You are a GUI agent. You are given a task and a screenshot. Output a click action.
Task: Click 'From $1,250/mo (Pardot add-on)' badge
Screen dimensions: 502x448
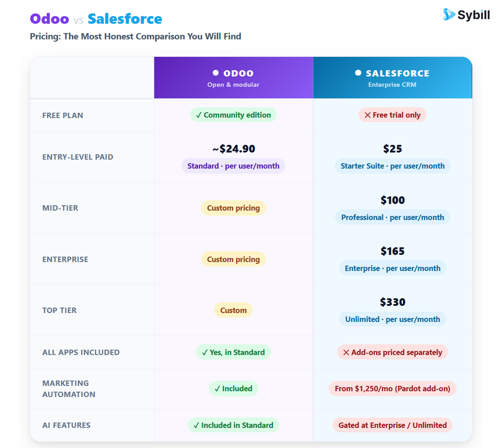[392, 389]
